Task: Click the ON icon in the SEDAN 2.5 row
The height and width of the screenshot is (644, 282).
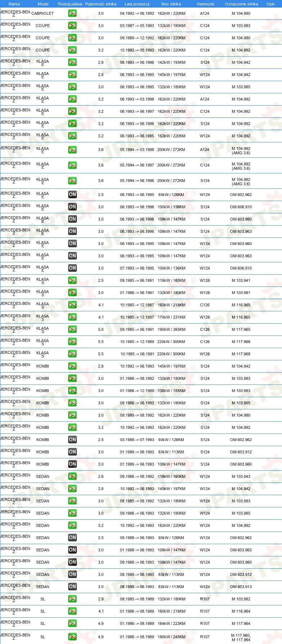Action: [72, 538]
